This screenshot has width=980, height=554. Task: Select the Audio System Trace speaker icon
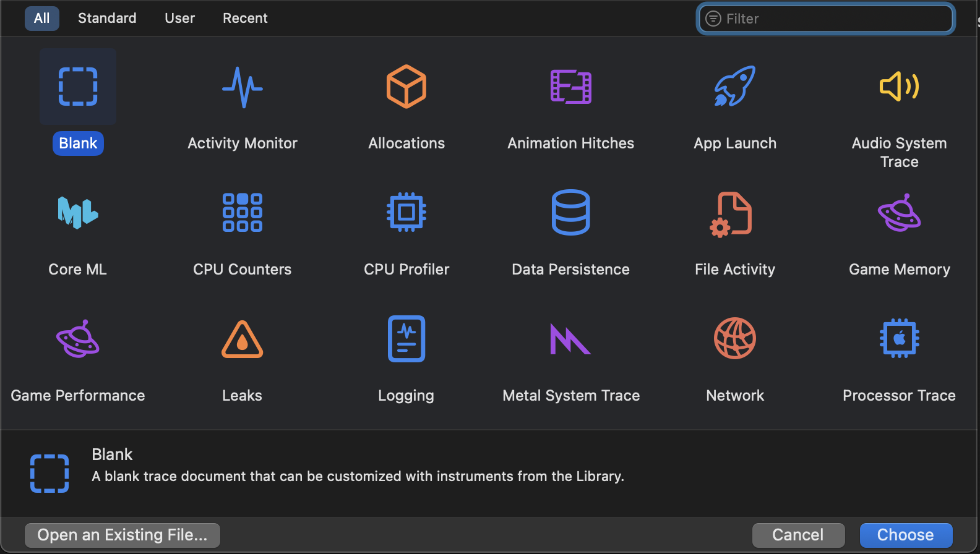click(x=899, y=87)
